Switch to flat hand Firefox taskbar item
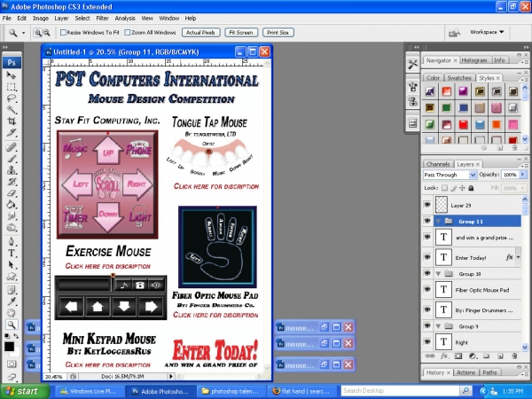 click(302, 391)
